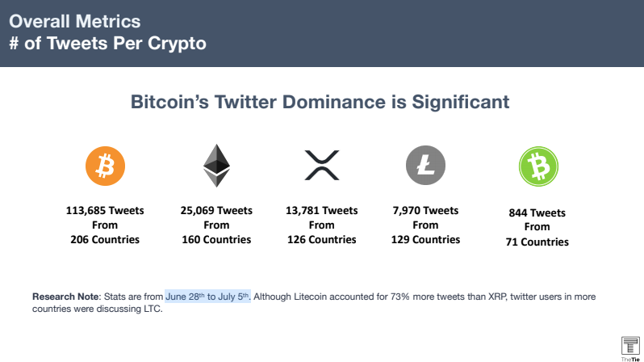Click the 844 Tweets Bitcoin Cash stat
The height and width of the screenshot is (362, 644).
[x=537, y=213]
